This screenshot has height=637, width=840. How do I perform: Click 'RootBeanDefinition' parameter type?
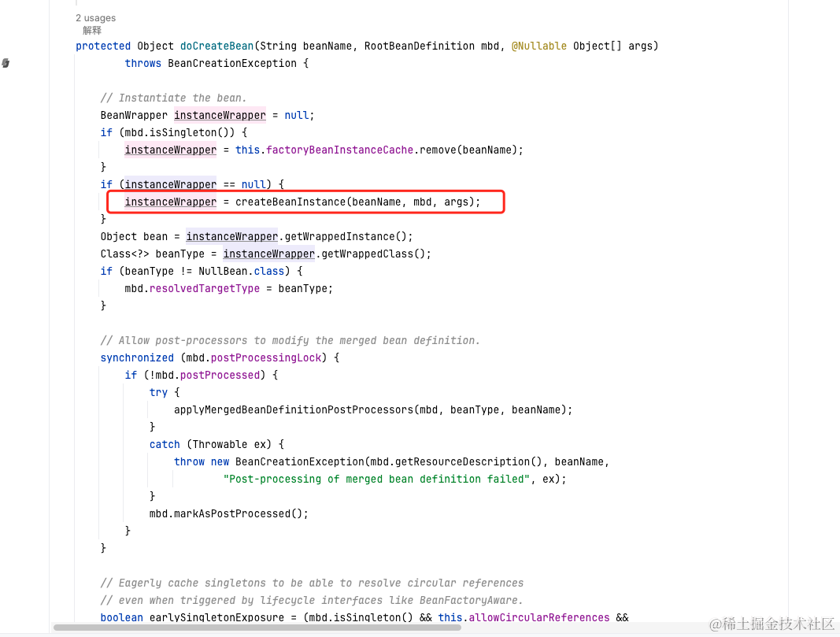point(419,46)
